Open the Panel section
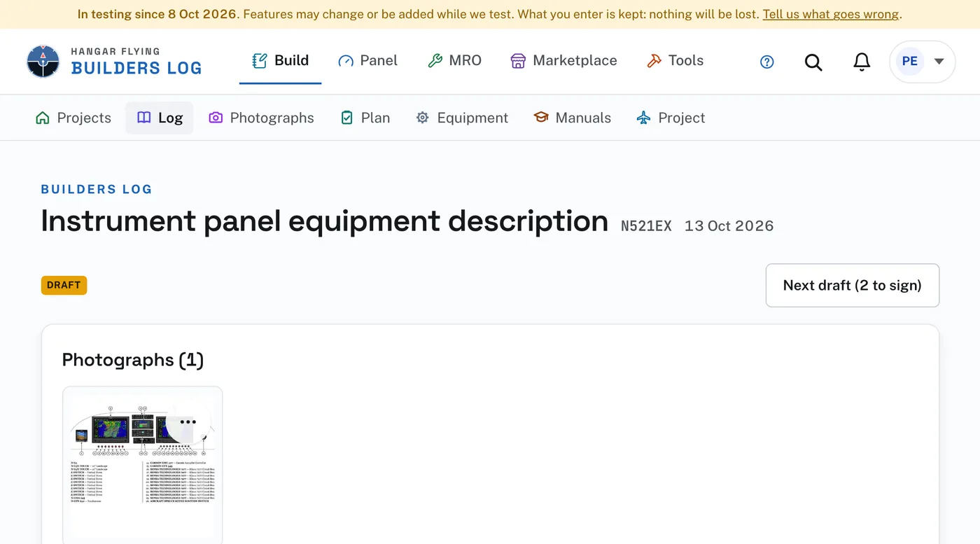The image size is (980, 544). pos(367,61)
